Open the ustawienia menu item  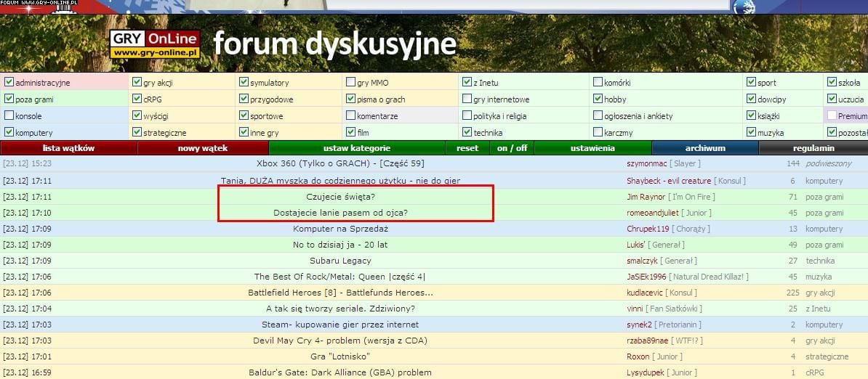[x=592, y=148]
